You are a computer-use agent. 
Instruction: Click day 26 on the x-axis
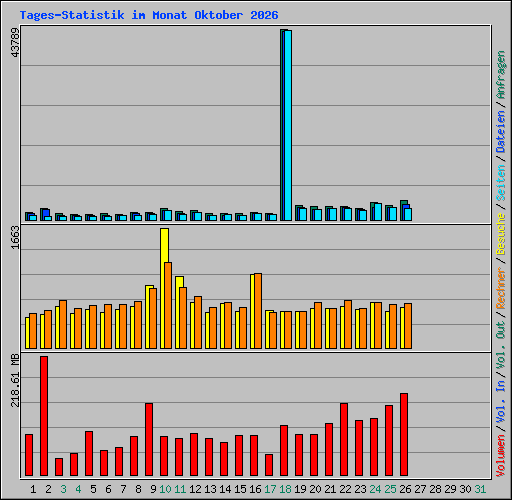click(x=405, y=489)
